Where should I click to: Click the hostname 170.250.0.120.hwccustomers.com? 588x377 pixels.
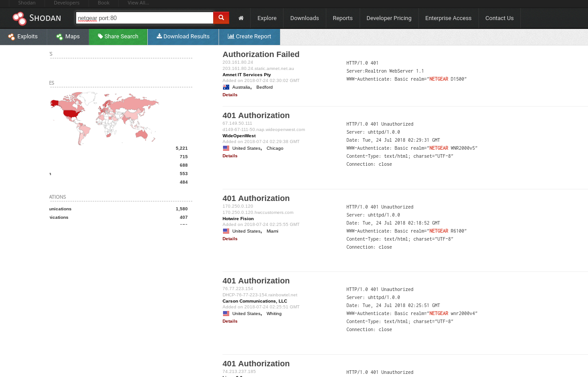[x=258, y=213]
